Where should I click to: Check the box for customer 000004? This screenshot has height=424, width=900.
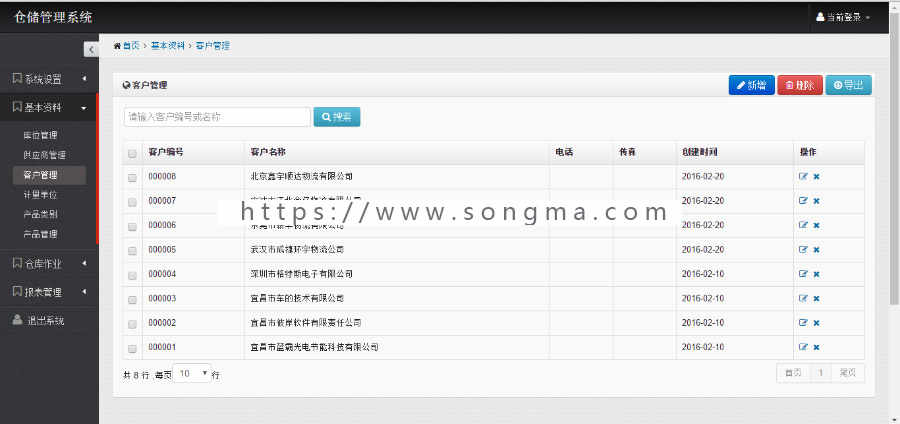(x=132, y=275)
